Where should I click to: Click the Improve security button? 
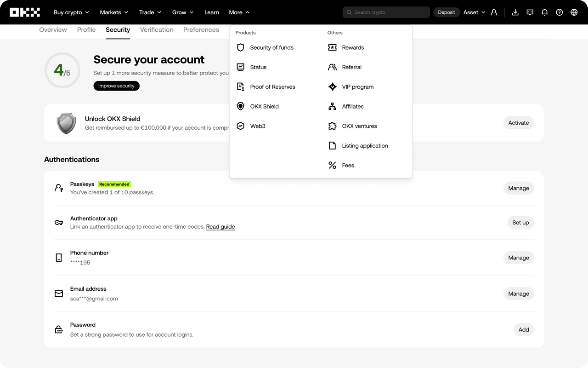click(116, 86)
